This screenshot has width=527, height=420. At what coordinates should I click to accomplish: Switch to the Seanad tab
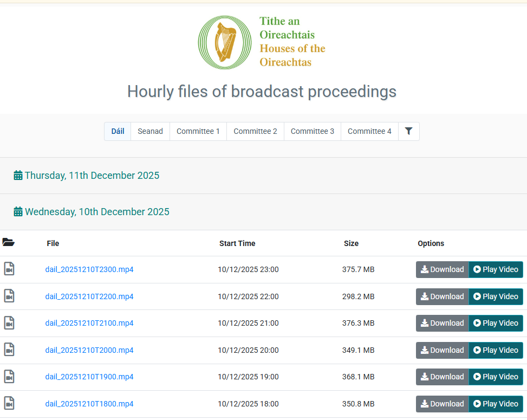point(150,131)
